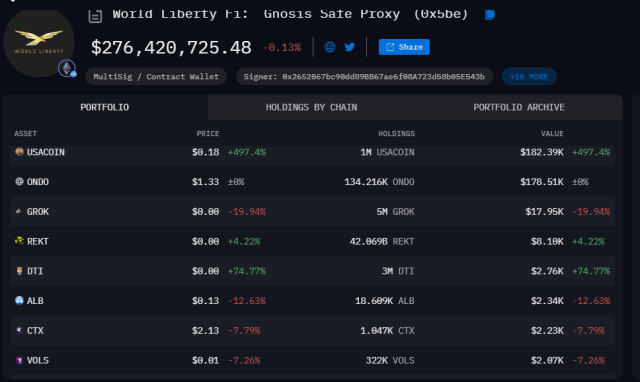
Task: Click the total value $276,420,725.48
Action: (171, 47)
